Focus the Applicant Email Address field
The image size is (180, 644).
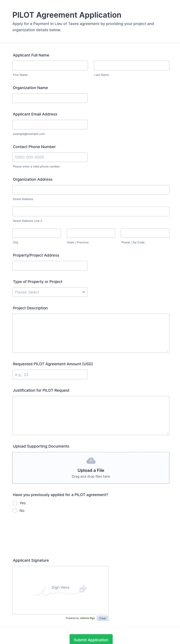pyautogui.click(x=50, y=124)
